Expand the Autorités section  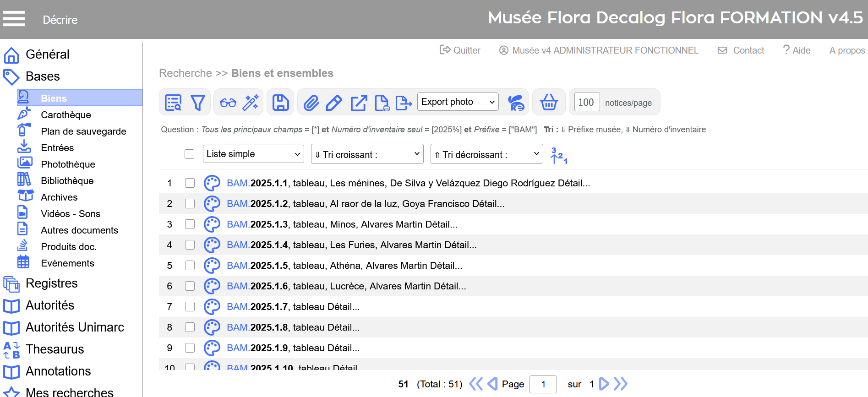point(50,305)
